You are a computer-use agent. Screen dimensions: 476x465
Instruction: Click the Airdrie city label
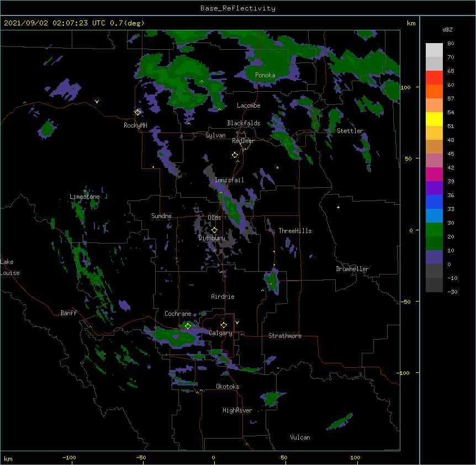tap(223, 297)
